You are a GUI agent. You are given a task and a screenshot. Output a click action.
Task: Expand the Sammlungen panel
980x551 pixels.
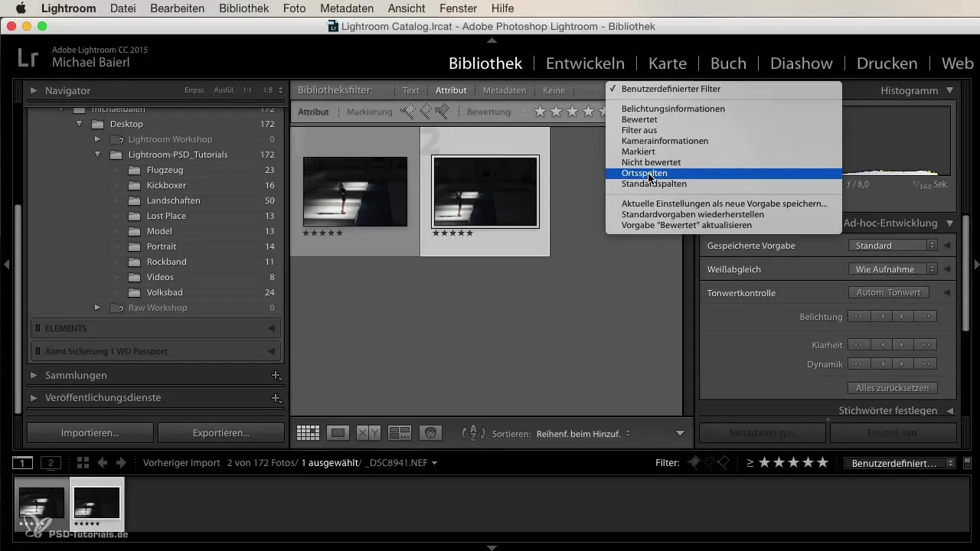[x=34, y=376]
